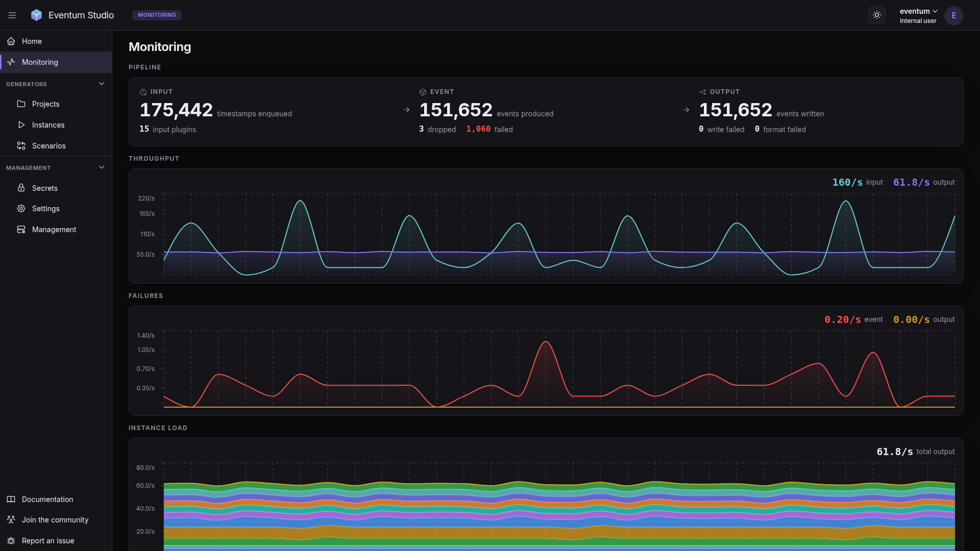This screenshot has height=551, width=980.
Task: Open the eventum user dropdown
Action: coord(918,15)
